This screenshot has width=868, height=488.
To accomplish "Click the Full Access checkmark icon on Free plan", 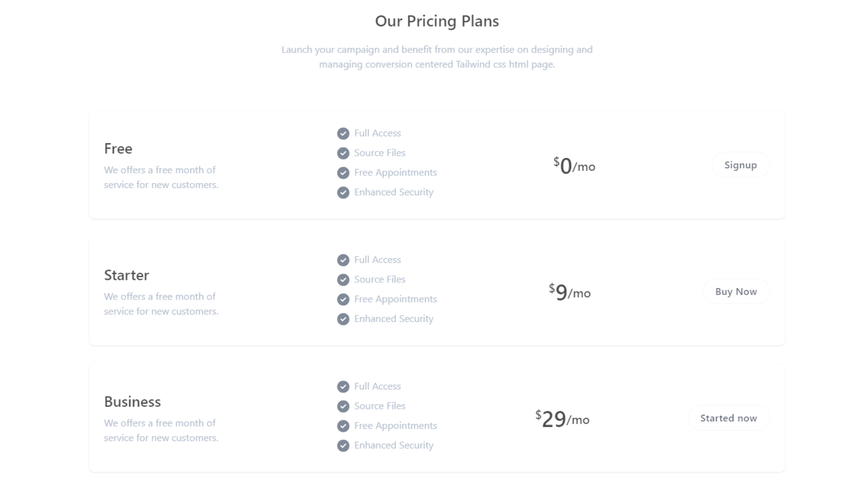I will [x=344, y=133].
